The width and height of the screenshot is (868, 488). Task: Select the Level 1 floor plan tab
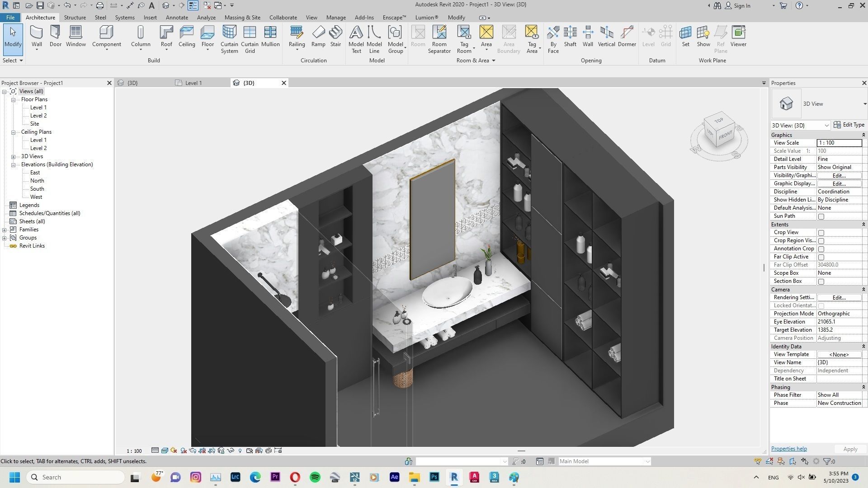click(x=193, y=83)
